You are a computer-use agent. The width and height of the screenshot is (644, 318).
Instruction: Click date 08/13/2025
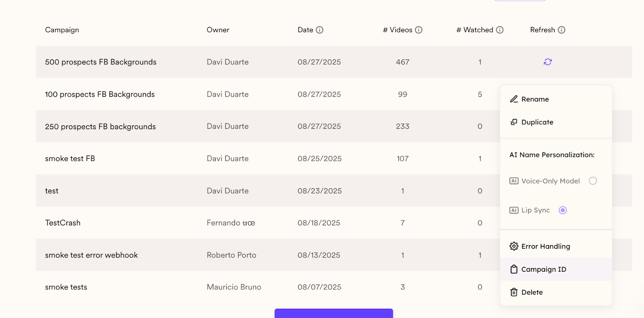coord(319,255)
